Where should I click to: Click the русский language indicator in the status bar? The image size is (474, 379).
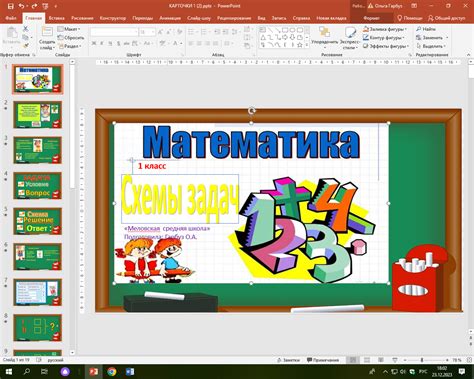pyautogui.click(x=55, y=360)
